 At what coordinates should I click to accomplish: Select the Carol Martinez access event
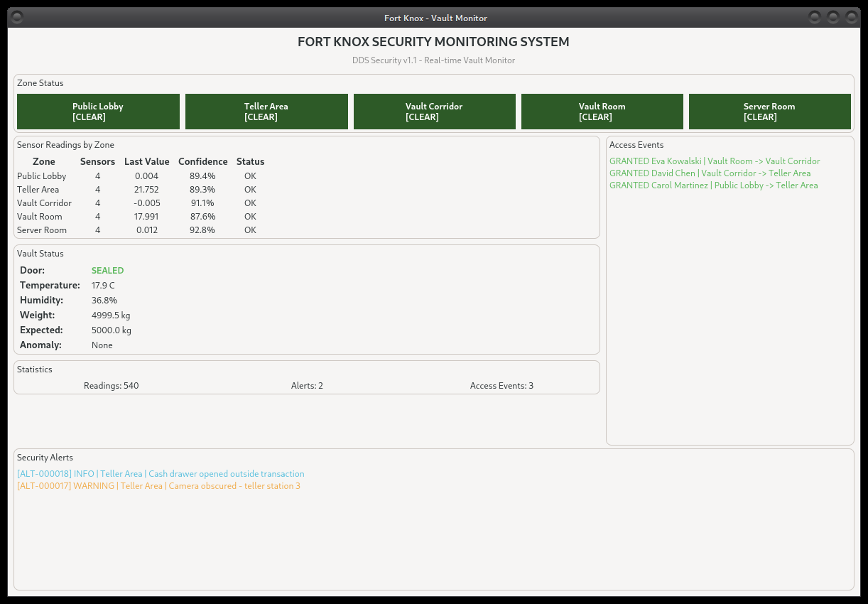pos(713,185)
